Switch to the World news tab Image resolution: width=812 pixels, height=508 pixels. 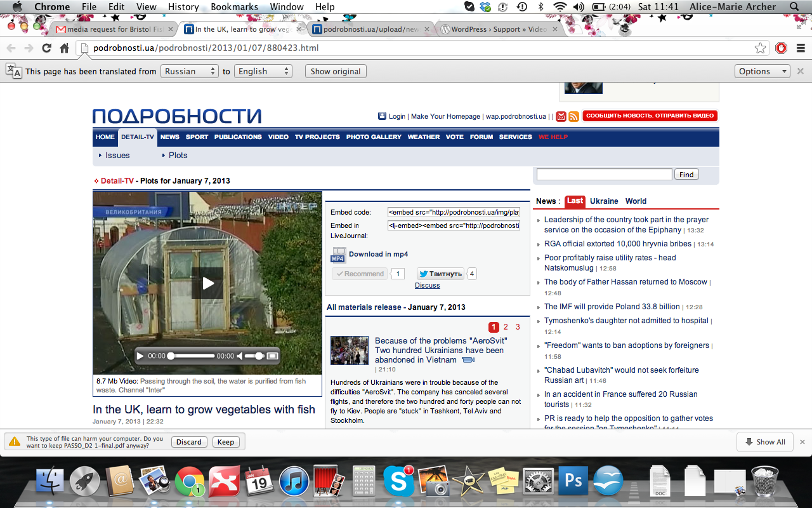click(x=636, y=201)
